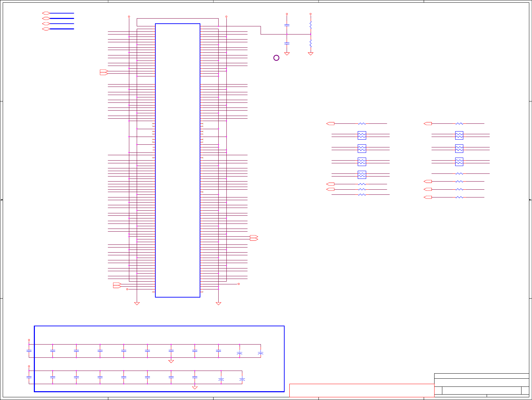Select the bottom resistor network box in the right resistor column
This screenshot has height=400, width=532.
[x=459, y=162]
